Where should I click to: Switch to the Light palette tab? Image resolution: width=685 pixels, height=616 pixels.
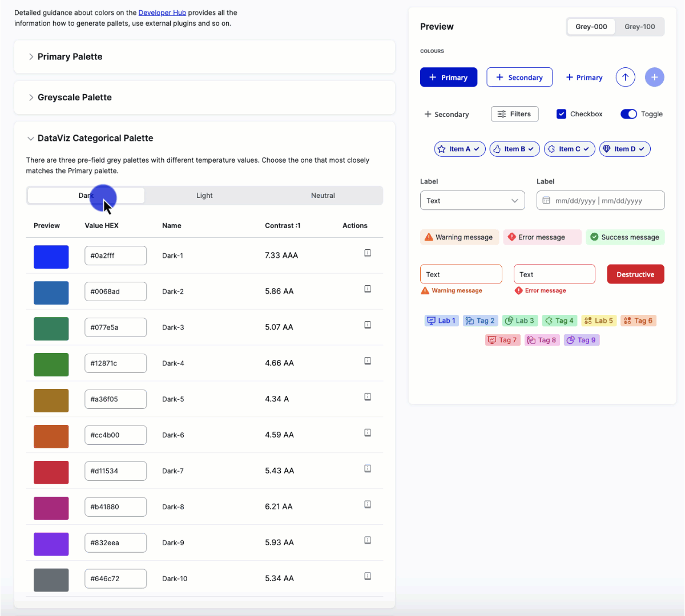click(x=204, y=196)
